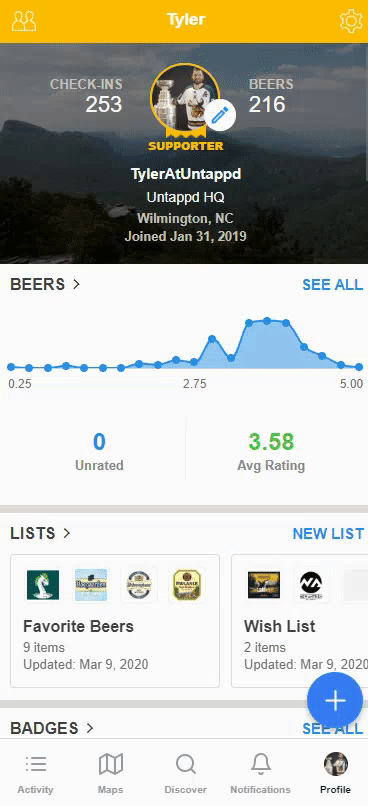Tap the profile photo with trophy
The image size is (368, 806).
(185, 98)
